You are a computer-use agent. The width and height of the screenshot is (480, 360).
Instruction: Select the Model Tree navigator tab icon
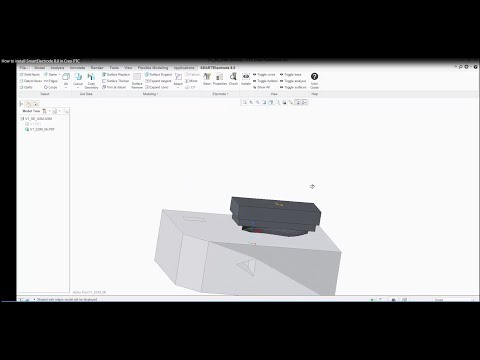tap(22, 104)
